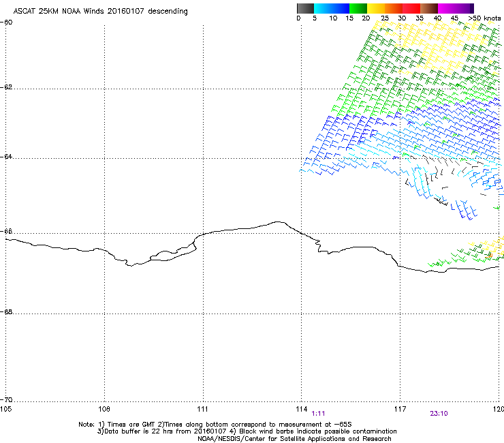504x443 pixels.
Task: Click the latitude label '-66'
Action: (6, 231)
